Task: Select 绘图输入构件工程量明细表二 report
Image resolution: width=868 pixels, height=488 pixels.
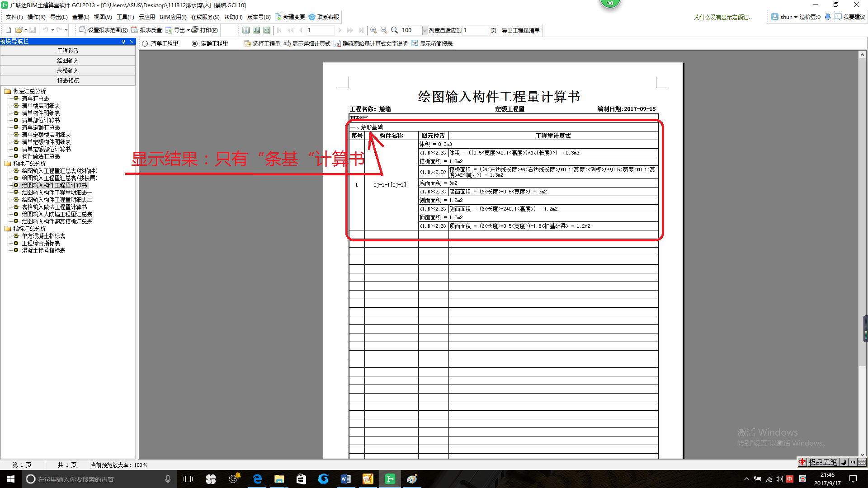Action: coord(57,200)
